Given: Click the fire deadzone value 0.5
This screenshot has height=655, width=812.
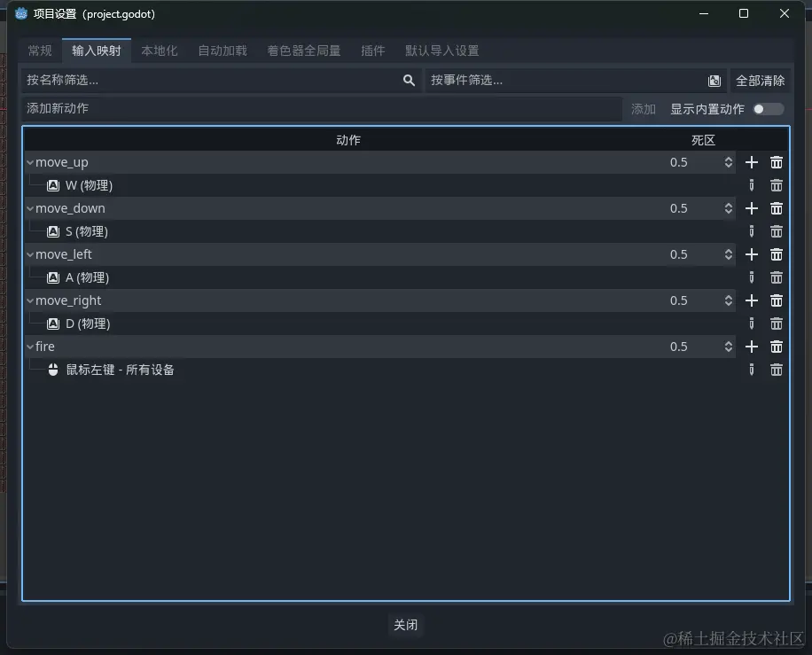Looking at the screenshot, I should pyautogui.click(x=678, y=347).
